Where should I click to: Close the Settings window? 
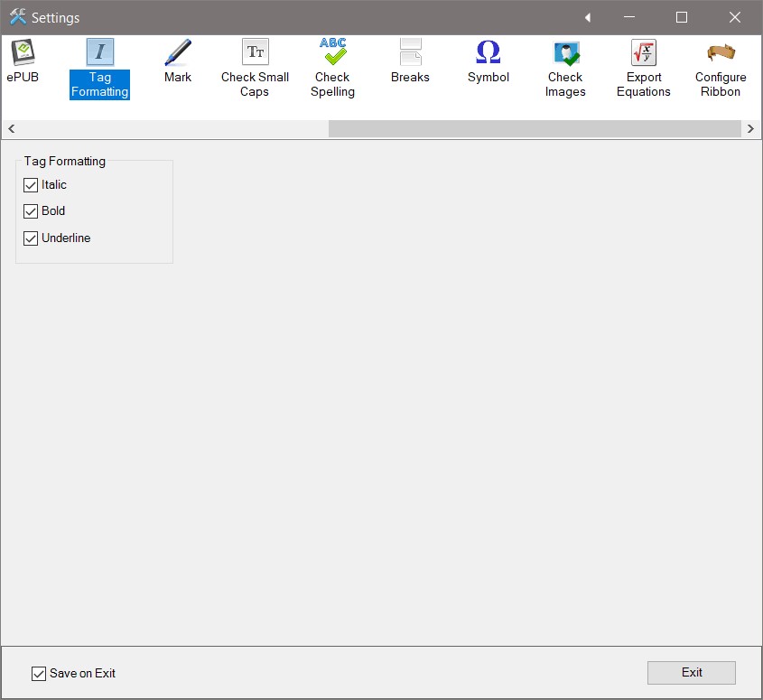[735, 17]
